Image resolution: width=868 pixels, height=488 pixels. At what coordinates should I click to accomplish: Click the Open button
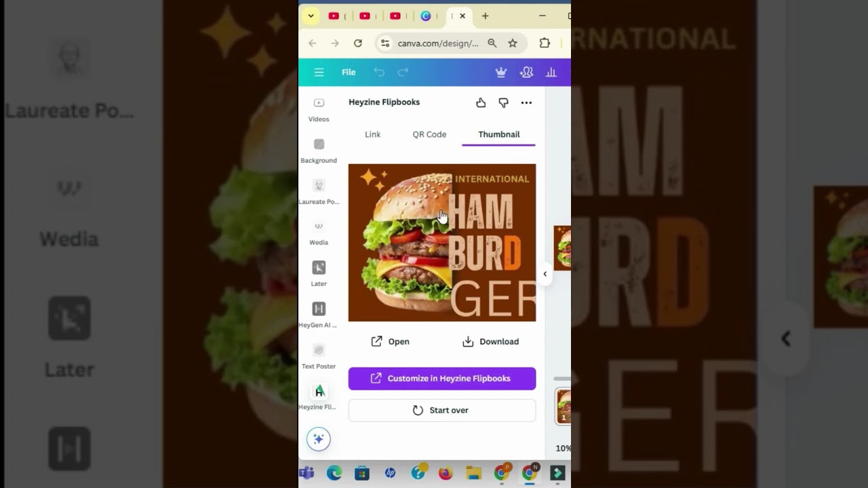390,342
